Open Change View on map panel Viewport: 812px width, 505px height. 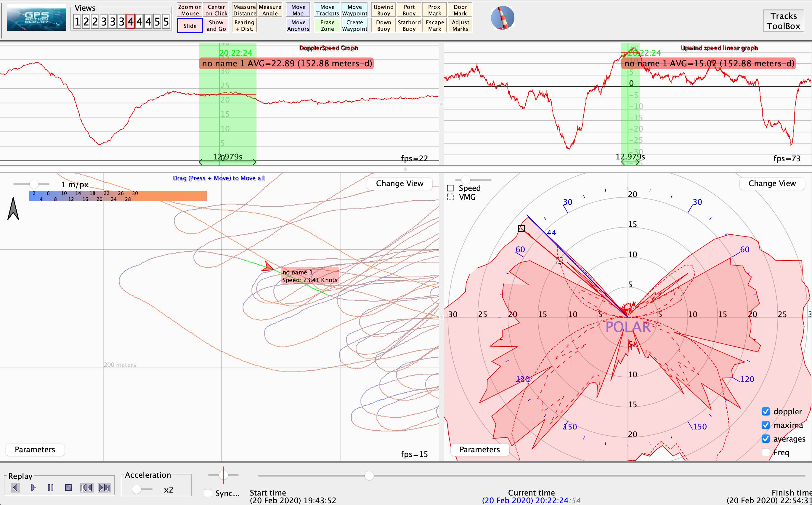pos(399,183)
